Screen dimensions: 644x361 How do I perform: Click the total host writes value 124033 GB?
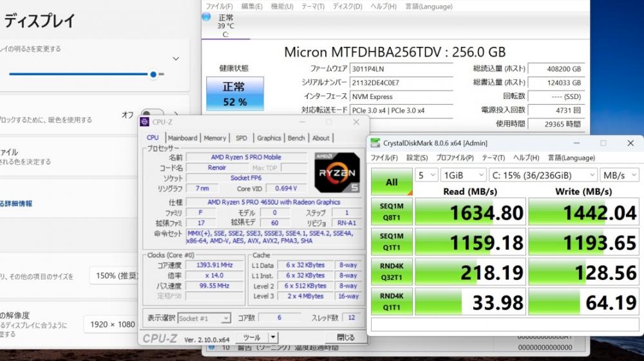556,83
